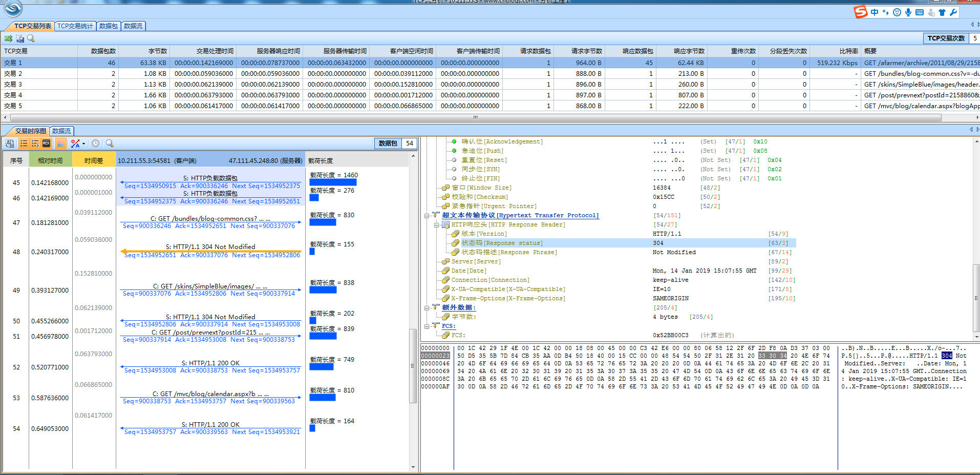
Task: Select packet 48 HTTP/1.1 304 Not Modified arrow
Action: 210,251
